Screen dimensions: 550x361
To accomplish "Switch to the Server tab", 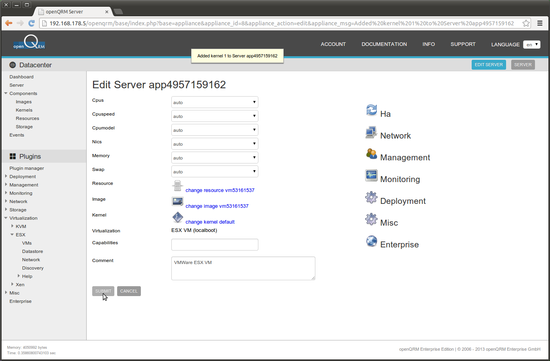I will (523, 65).
